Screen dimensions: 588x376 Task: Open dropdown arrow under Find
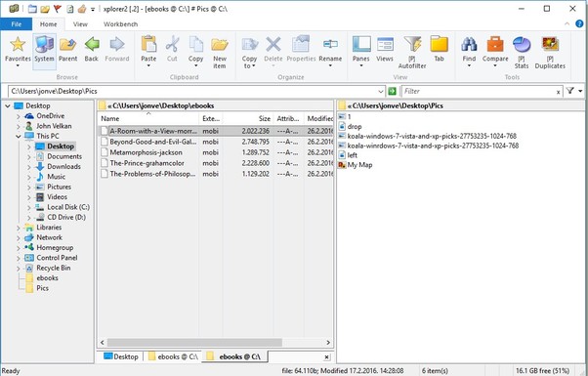pos(469,66)
